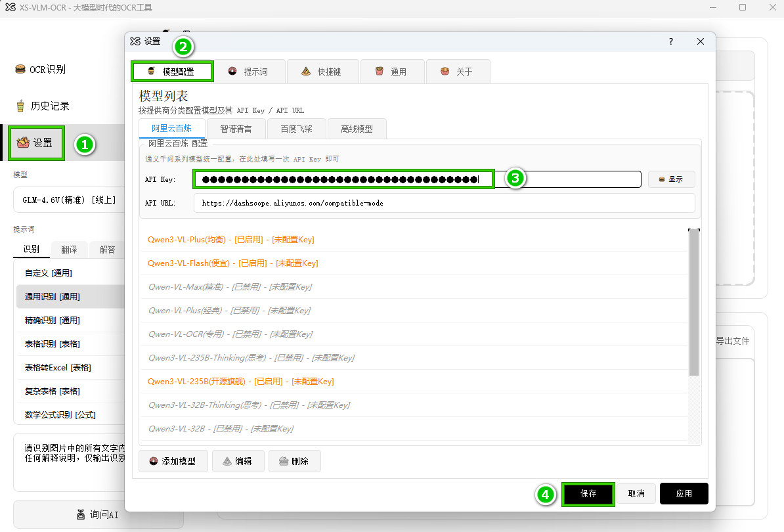Image resolution: width=784 pixels, height=532 pixels.
Task: Select Qwen3-VL-Plus(均衡) model row
Action: click(x=414, y=240)
